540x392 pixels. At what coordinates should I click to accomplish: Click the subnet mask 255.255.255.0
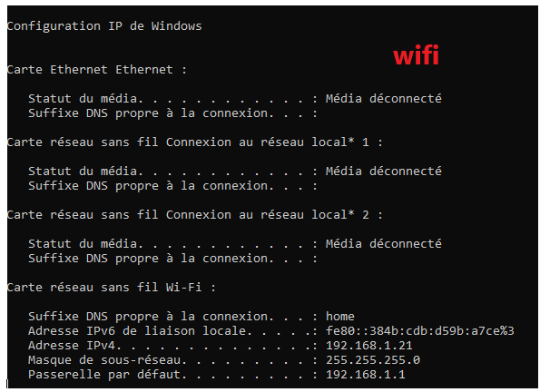click(373, 360)
